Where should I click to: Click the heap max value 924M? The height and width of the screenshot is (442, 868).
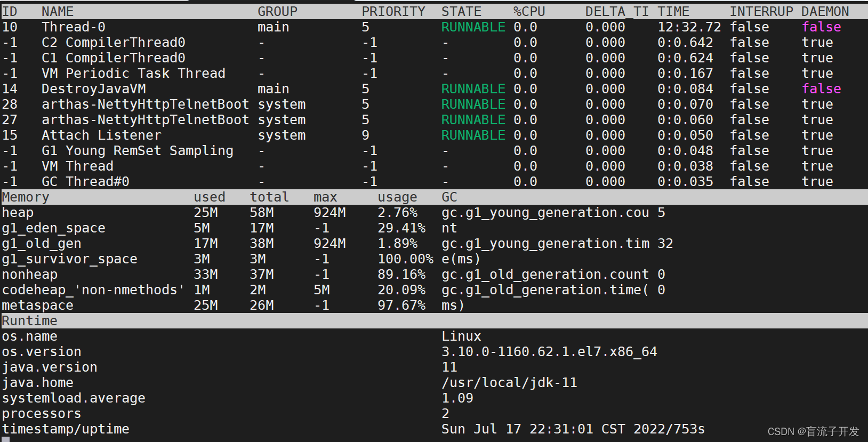[x=329, y=212]
